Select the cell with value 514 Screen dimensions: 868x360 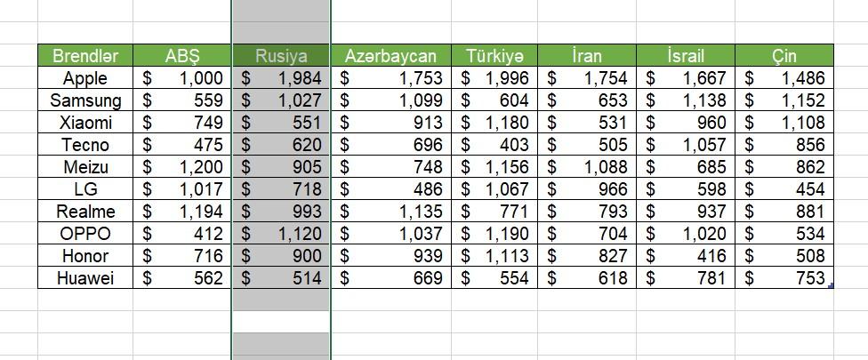pos(281,277)
